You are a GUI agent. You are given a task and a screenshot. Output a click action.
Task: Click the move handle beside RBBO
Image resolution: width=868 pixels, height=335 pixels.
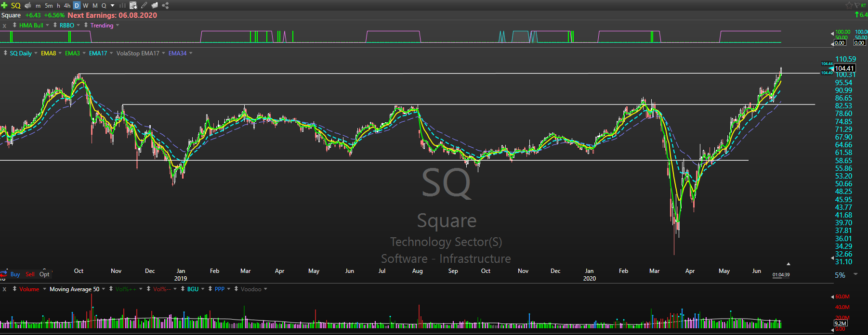pyautogui.click(x=55, y=25)
